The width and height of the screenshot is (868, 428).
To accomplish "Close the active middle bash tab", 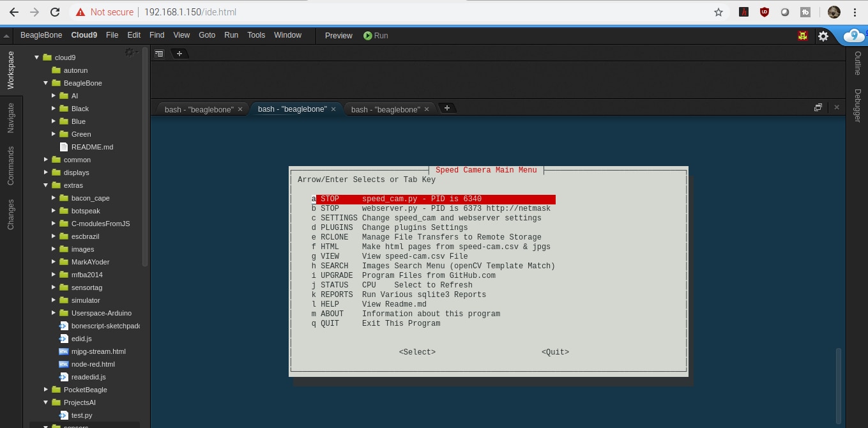I will pyautogui.click(x=333, y=109).
